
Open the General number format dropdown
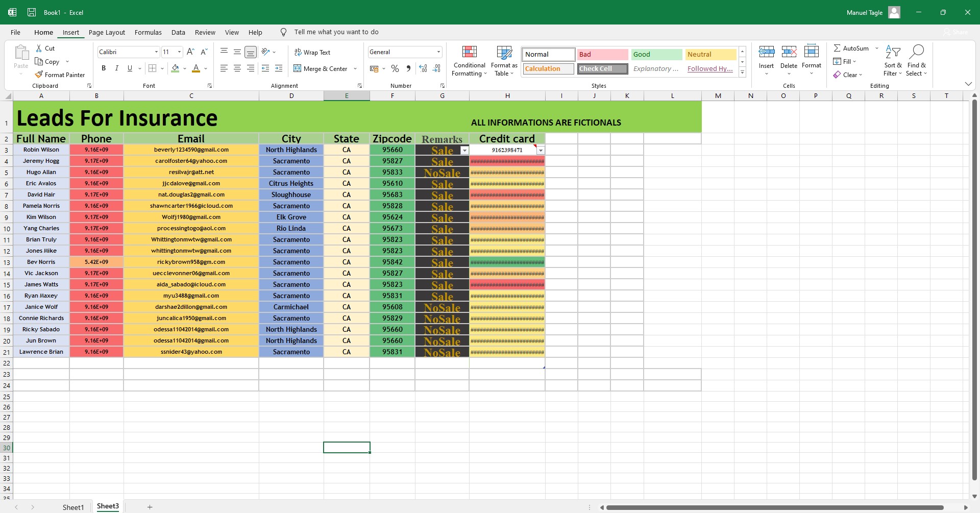click(438, 52)
